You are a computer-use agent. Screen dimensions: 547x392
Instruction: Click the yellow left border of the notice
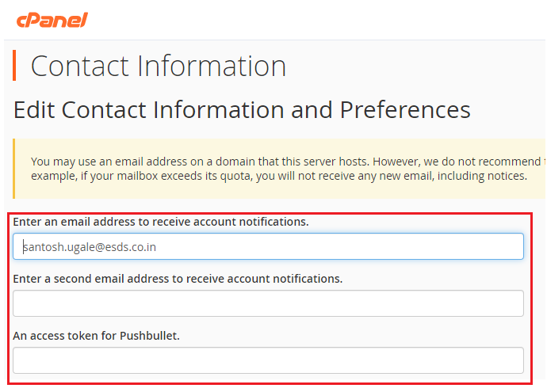pyautogui.click(x=13, y=169)
